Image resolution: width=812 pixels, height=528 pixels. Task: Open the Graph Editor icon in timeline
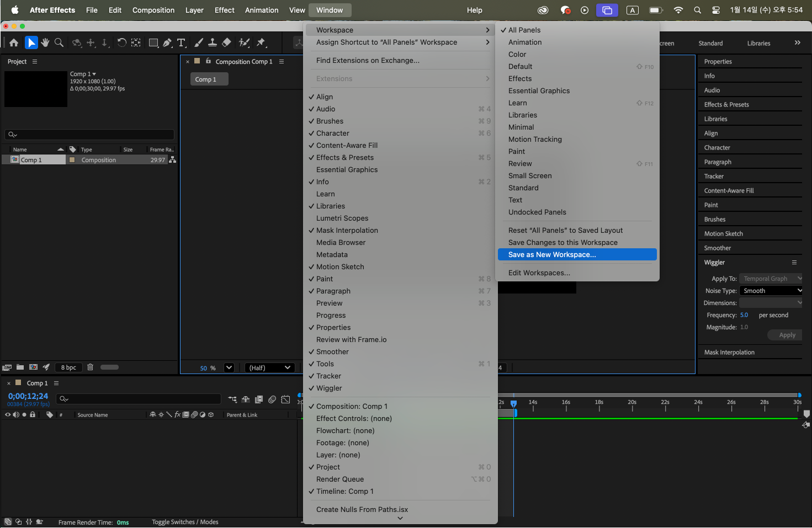(x=285, y=399)
